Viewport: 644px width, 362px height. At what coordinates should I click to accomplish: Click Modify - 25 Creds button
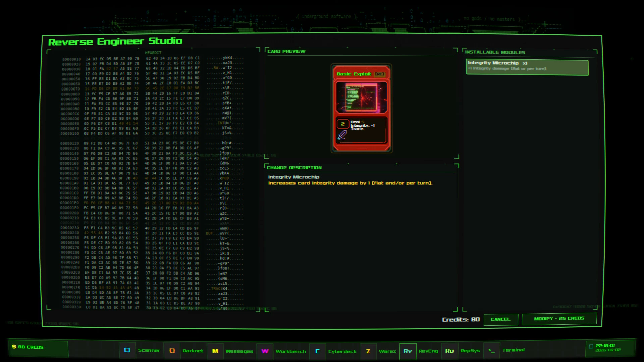pos(559,319)
